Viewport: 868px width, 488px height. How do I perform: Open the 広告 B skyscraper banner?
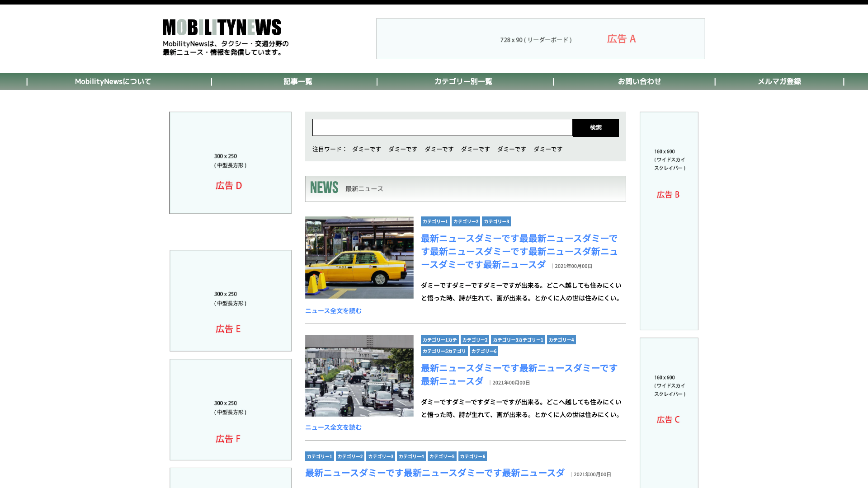click(x=669, y=221)
